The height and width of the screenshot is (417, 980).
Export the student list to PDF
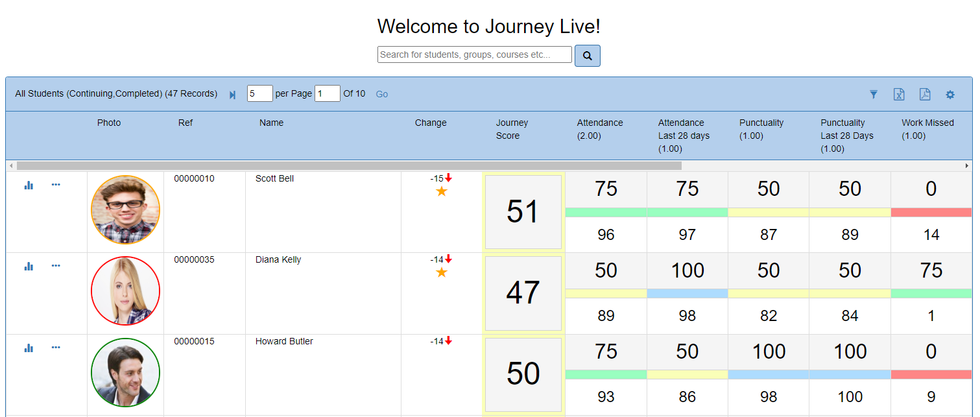[925, 95]
